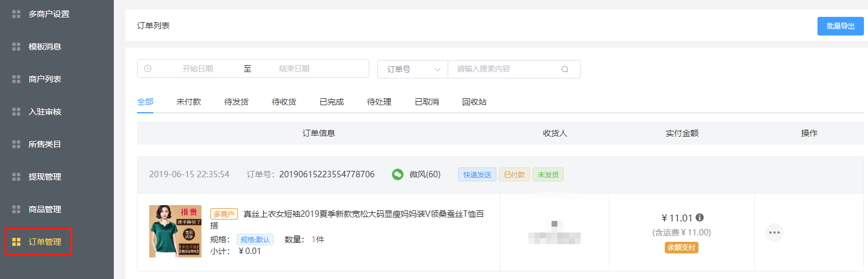Click the grid icon beside 多商户设置
868x279 pixels.
[x=16, y=14]
